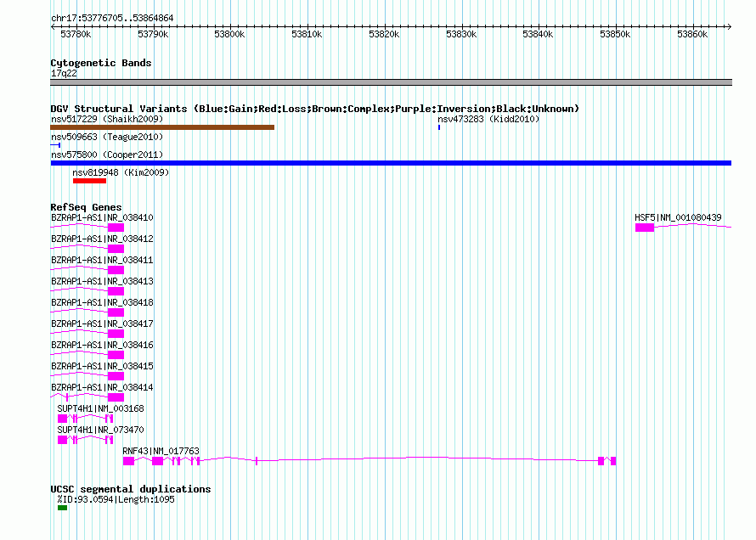Click the 53780k ruler tick label
This screenshot has width=756, height=540.
[x=76, y=34]
